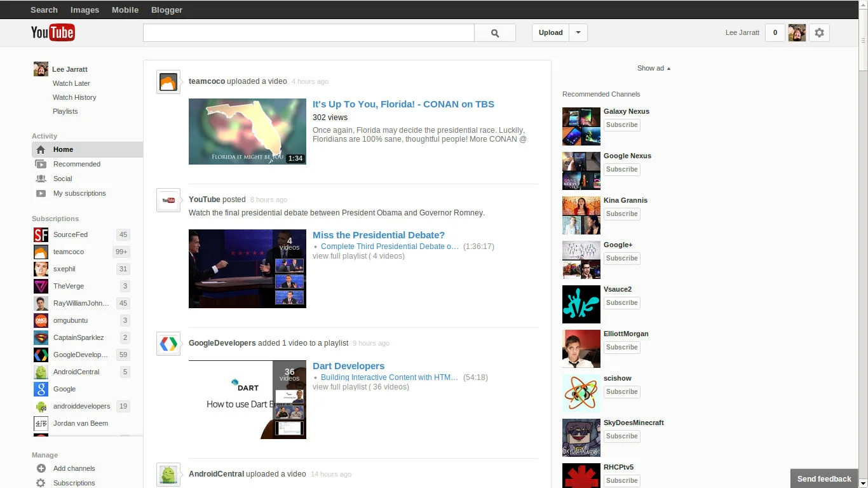Click inside the YouTube search field

(308, 33)
